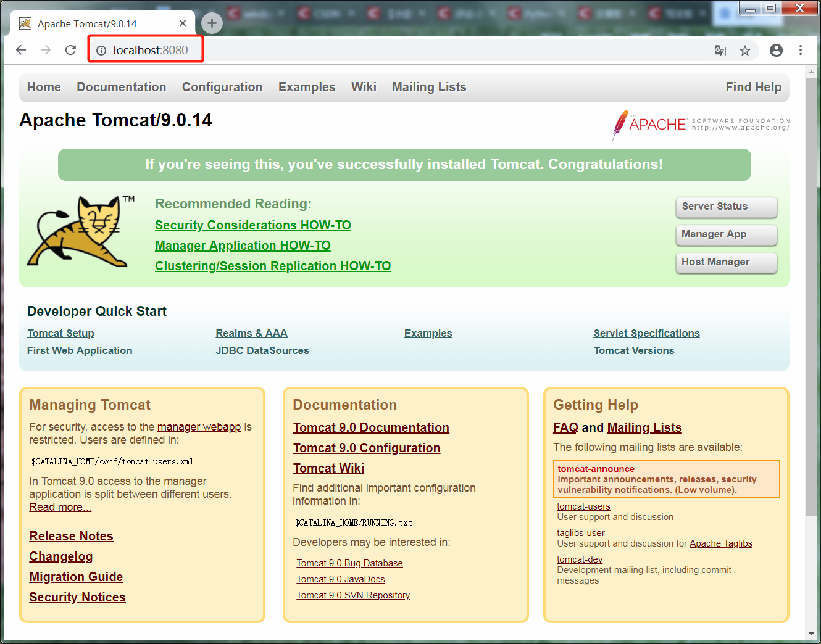This screenshot has width=821, height=644.
Task: Click the Tomcat cat logo
Action: click(x=80, y=231)
